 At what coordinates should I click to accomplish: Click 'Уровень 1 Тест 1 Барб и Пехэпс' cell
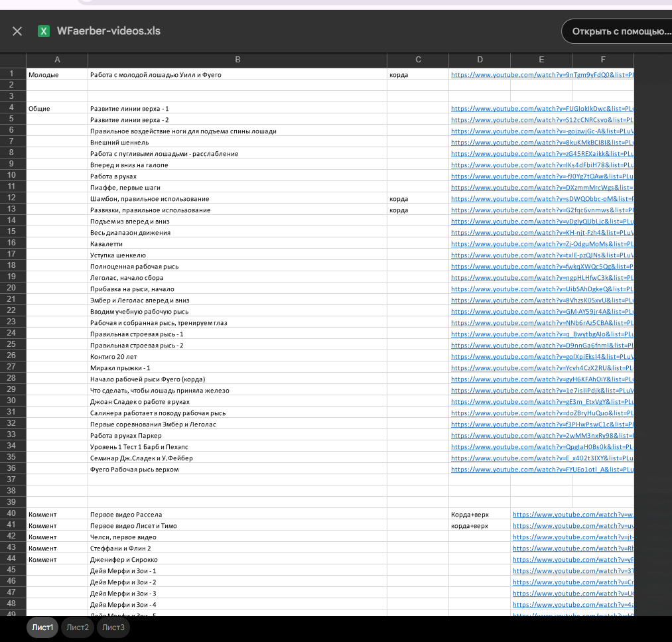tap(237, 447)
